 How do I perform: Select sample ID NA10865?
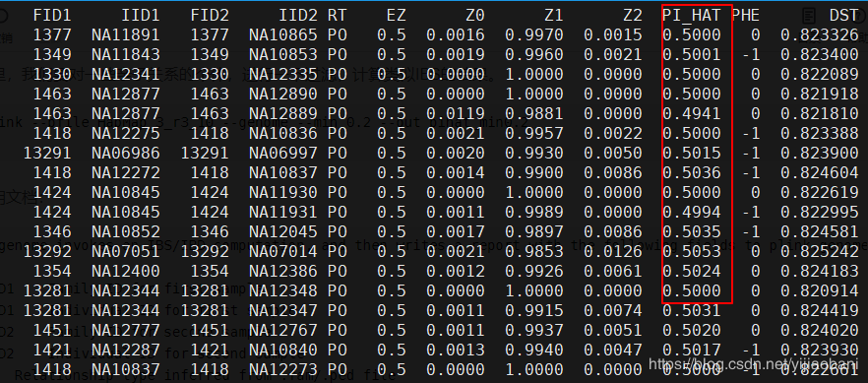coord(282,34)
